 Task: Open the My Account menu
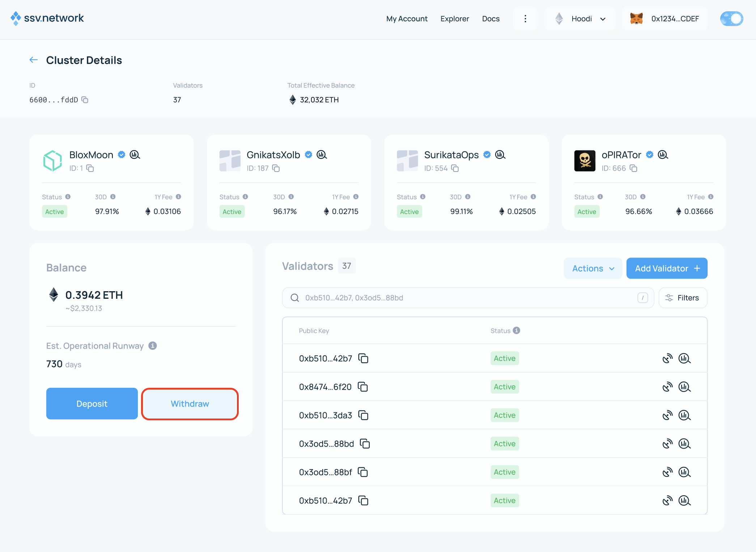[407, 19]
